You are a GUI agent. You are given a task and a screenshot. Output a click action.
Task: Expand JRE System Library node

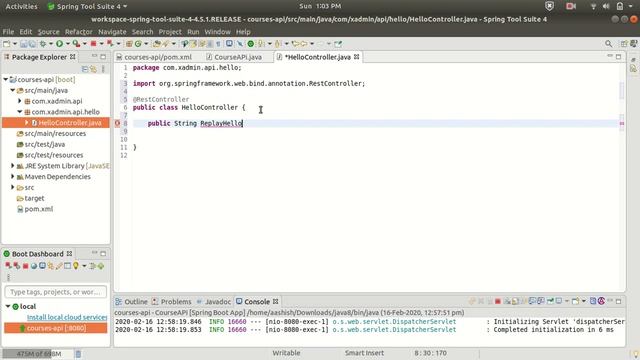(x=13, y=166)
